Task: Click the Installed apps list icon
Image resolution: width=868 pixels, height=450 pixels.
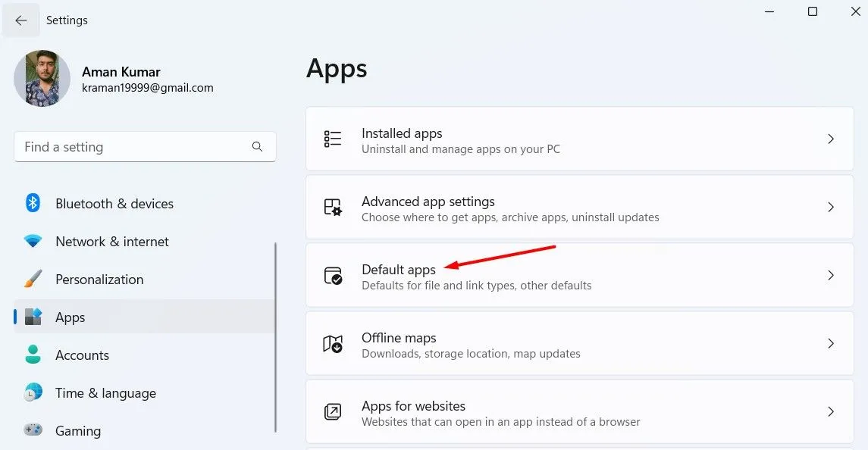Action: pyautogui.click(x=332, y=139)
